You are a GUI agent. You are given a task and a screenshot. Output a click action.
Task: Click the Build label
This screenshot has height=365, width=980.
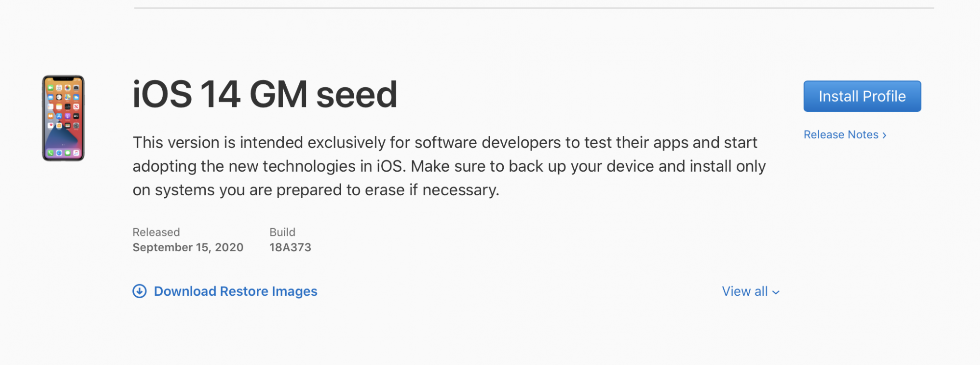tap(282, 232)
